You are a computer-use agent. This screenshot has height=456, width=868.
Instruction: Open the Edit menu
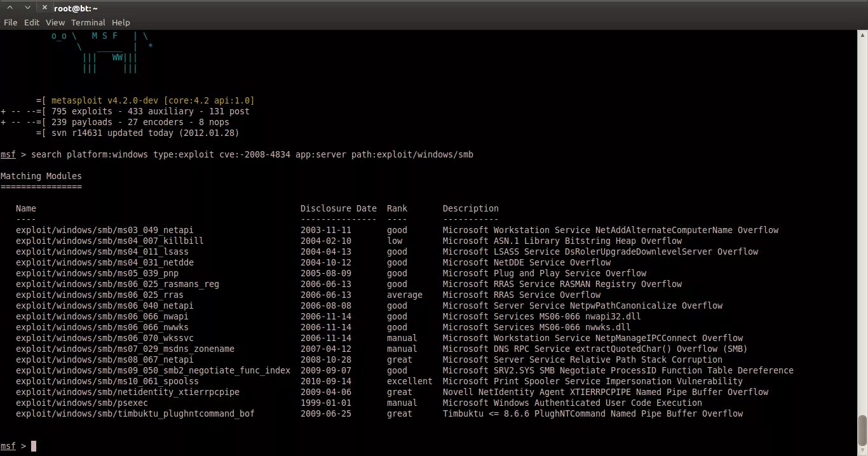pos(32,22)
